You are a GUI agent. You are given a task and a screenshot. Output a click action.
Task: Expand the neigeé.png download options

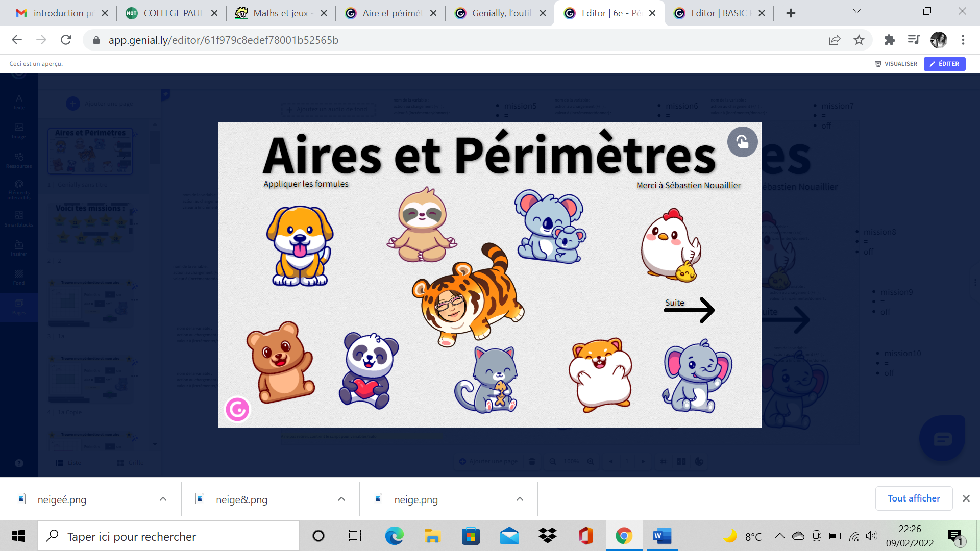163,499
